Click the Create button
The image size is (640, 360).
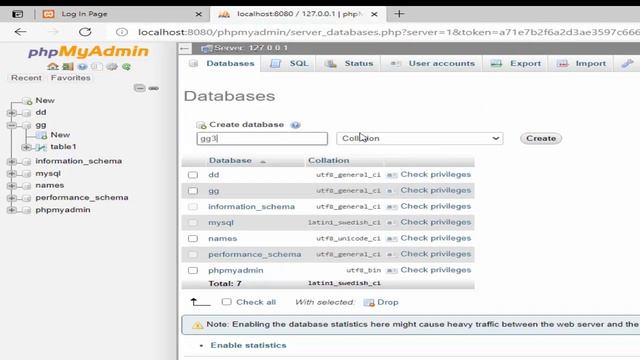coord(541,138)
